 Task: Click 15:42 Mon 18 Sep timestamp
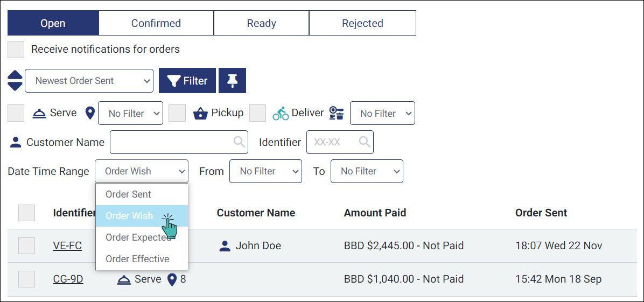(x=558, y=279)
